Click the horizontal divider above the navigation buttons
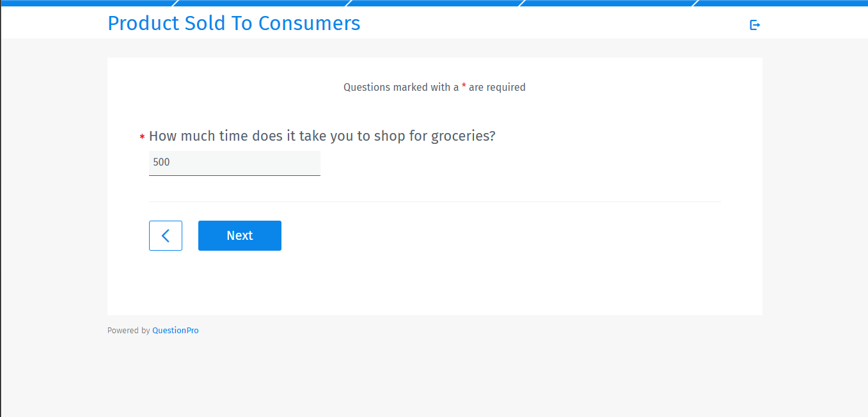Viewport: 868px width, 417px height. [x=434, y=201]
